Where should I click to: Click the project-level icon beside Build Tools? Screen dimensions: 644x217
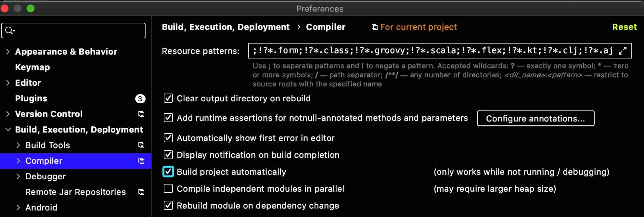point(141,145)
